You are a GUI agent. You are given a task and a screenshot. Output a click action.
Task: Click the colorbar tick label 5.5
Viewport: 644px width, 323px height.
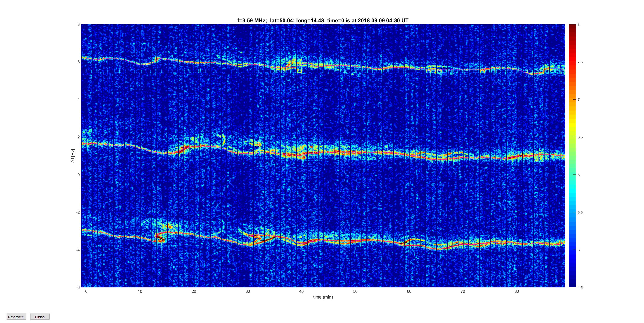[580, 212]
